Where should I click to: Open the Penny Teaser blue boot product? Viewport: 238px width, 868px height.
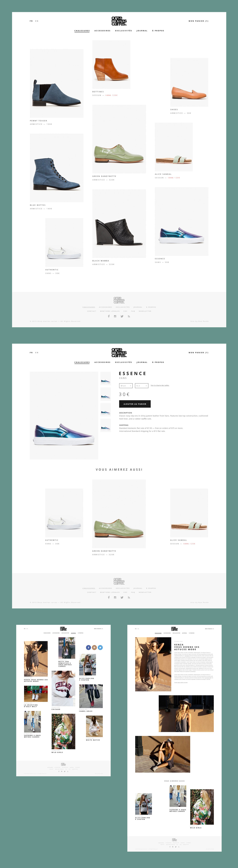click(57, 83)
